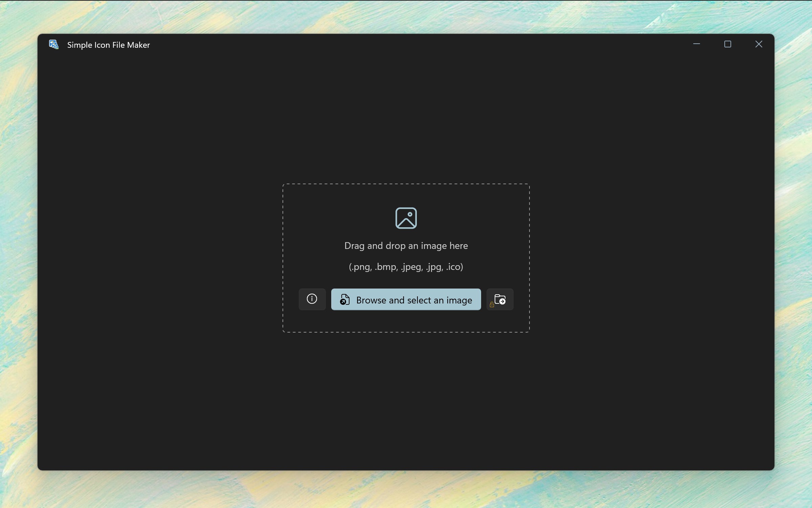Click the file shortcut icon on Browse button
This screenshot has width=812, height=508.
pyautogui.click(x=344, y=300)
